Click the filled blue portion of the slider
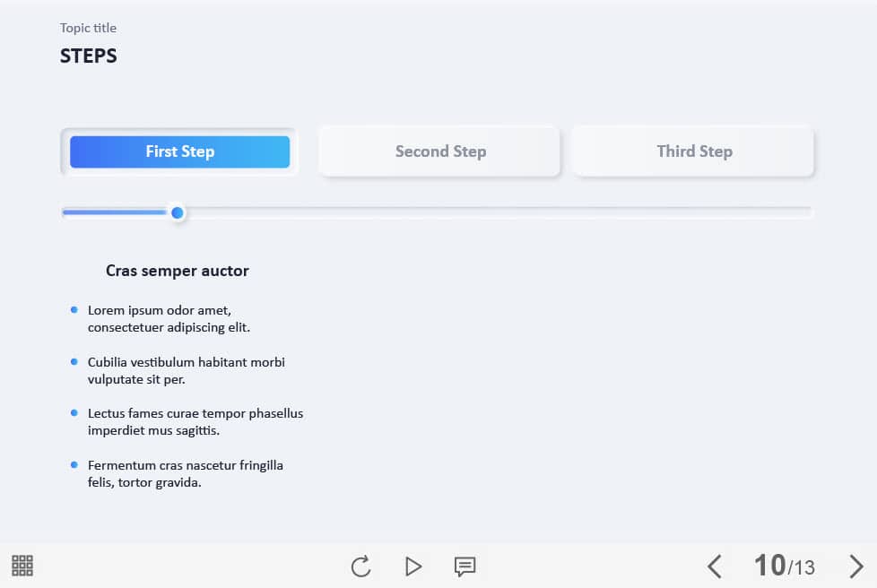Image resolution: width=877 pixels, height=588 pixels. coord(115,212)
